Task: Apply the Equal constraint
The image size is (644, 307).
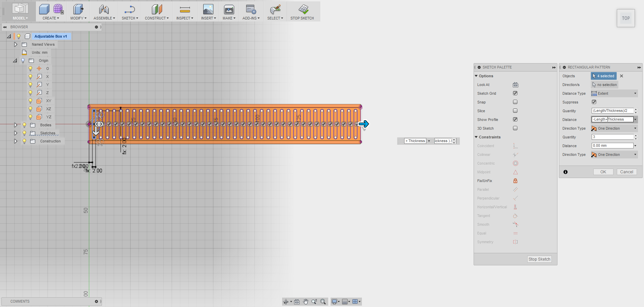Action: pyautogui.click(x=515, y=233)
